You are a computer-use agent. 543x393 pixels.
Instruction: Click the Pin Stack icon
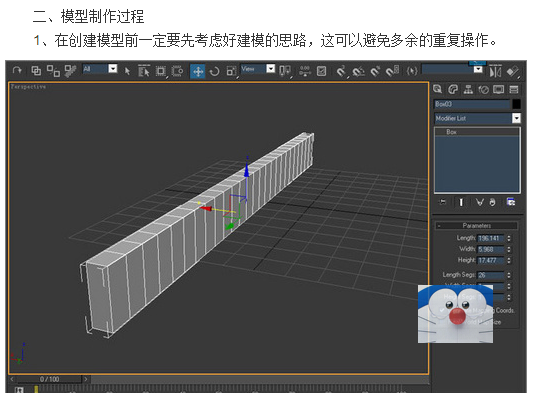click(443, 202)
